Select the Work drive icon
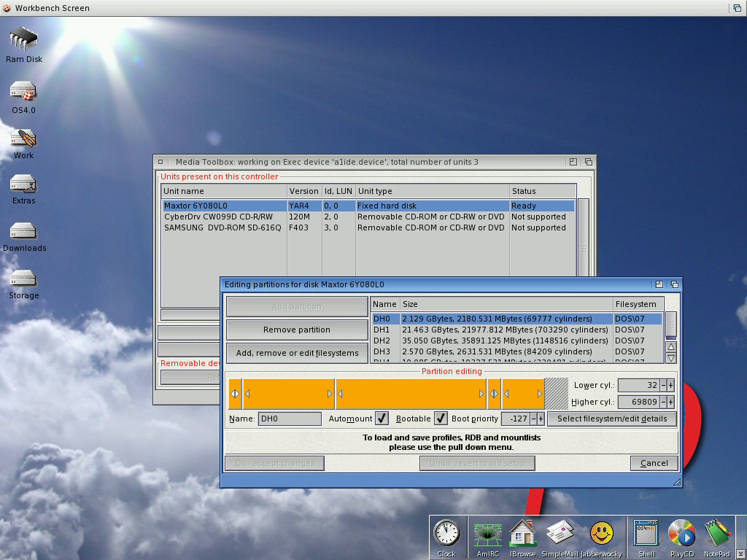The height and width of the screenshot is (560, 747). (x=23, y=144)
